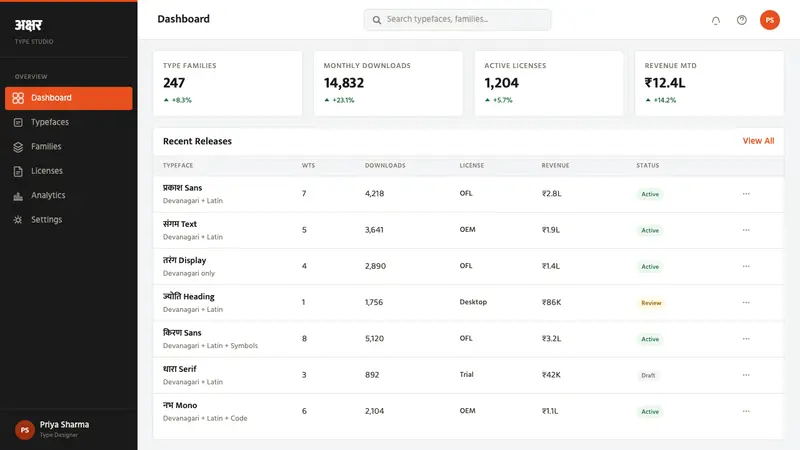Click the 5,120 downloads value
The width and height of the screenshot is (800, 450).
[x=374, y=339]
